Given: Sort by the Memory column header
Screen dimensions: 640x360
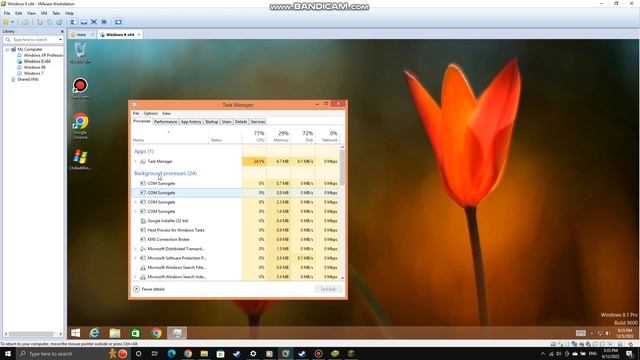Looking at the screenshot, I should click(279, 136).
